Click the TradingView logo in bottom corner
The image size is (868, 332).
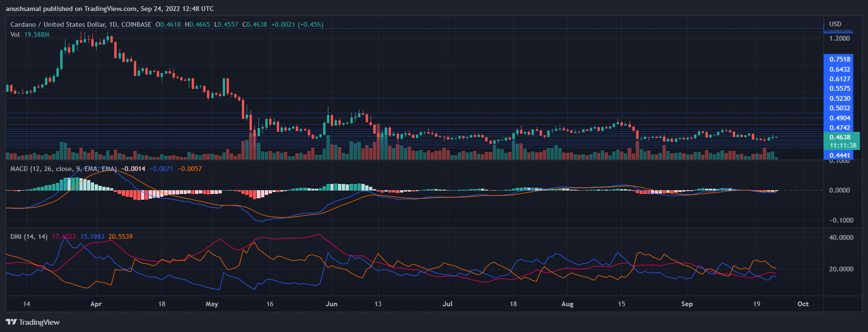(x=33, y=322)
